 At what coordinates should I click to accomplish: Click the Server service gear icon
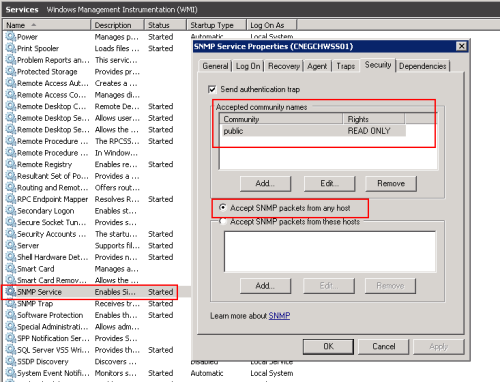pyautogui.click(x=11, y=245)
